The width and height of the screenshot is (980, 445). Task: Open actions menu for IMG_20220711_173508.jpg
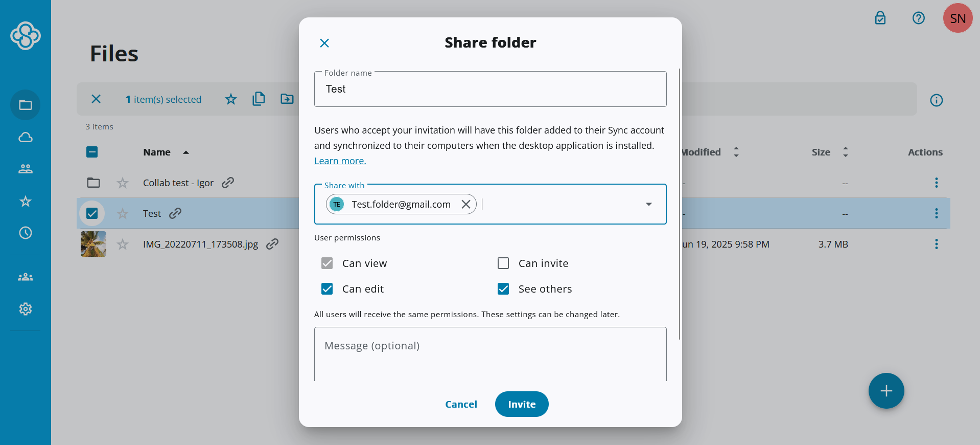[x=936, y=244]
